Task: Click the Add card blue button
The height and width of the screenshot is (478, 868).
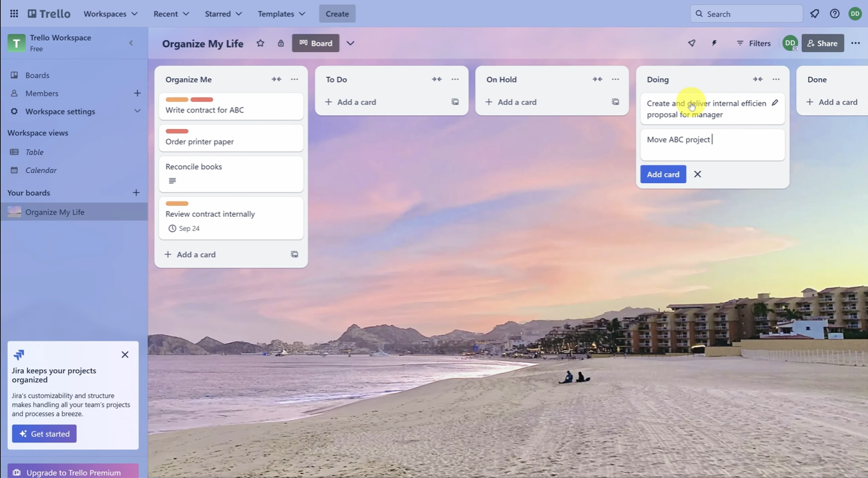Action: [x=663, y=174]
